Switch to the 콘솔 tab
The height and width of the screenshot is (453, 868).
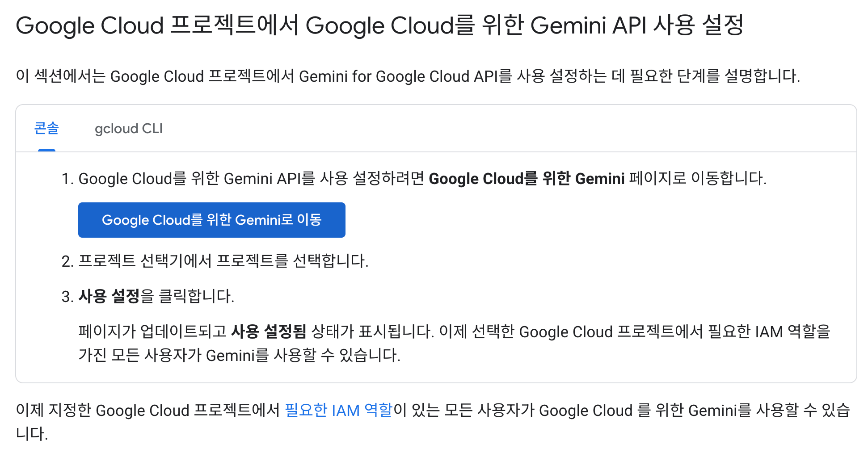coord(46,129)
